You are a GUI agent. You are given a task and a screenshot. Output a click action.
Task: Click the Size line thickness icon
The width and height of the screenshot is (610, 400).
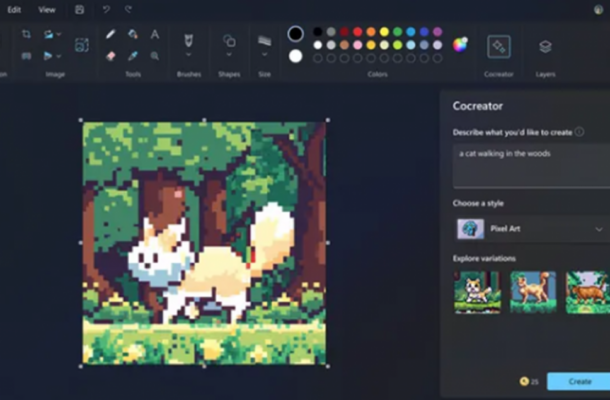tap(265, 40)
